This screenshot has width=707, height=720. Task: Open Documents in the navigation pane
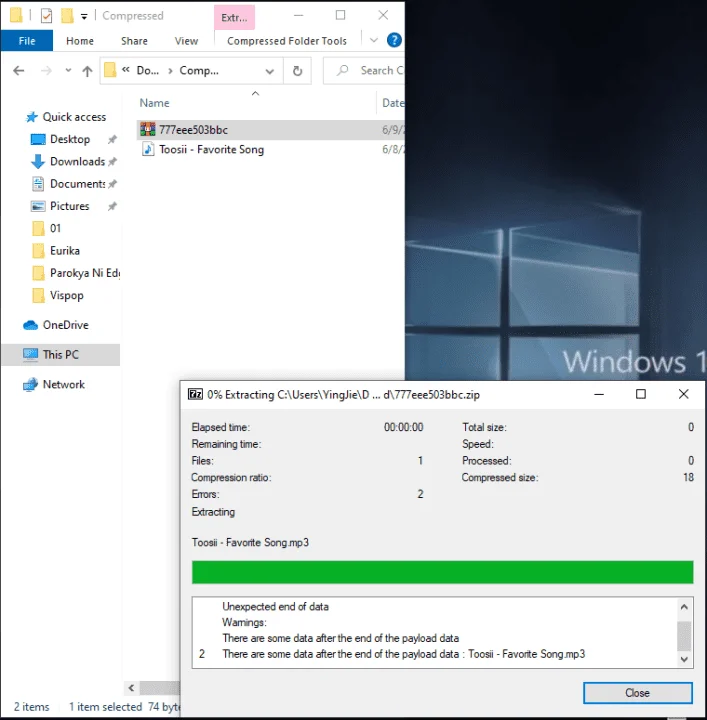77,184
